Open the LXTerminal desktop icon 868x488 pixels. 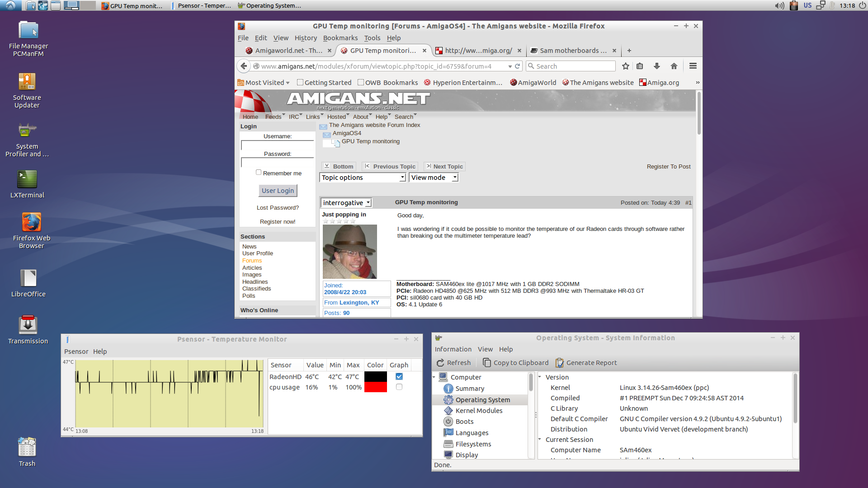(27, 180)
